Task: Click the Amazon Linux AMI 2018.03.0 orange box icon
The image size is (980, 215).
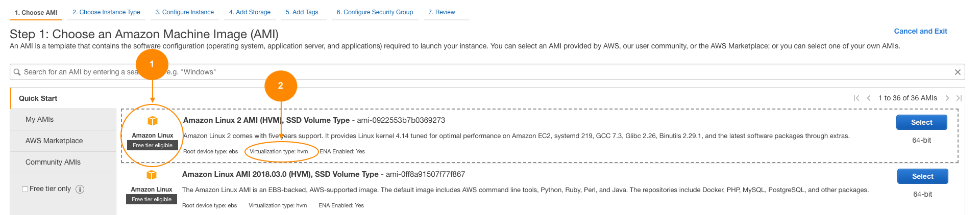Action: tap(152, 175)
